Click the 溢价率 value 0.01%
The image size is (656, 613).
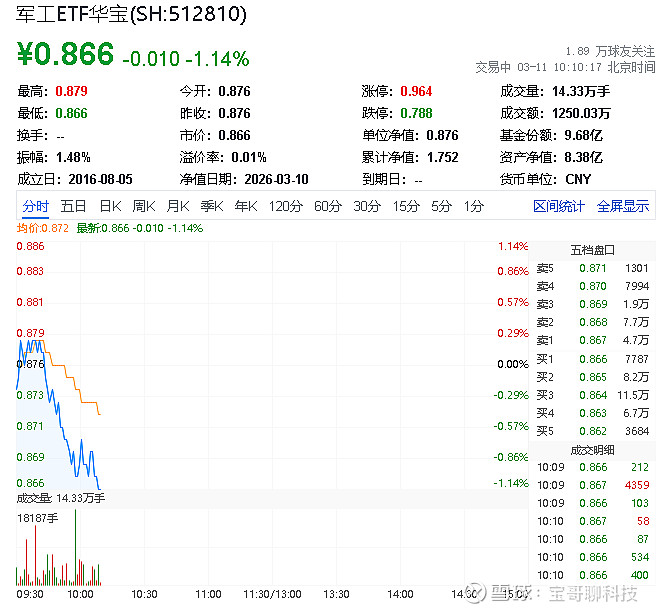pyautogui.click(x=249, y=158)
